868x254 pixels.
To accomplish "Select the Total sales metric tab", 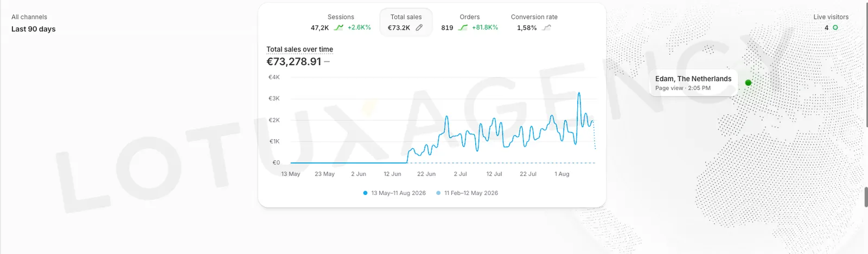I will pyautogui.click(x=406, y=22).
